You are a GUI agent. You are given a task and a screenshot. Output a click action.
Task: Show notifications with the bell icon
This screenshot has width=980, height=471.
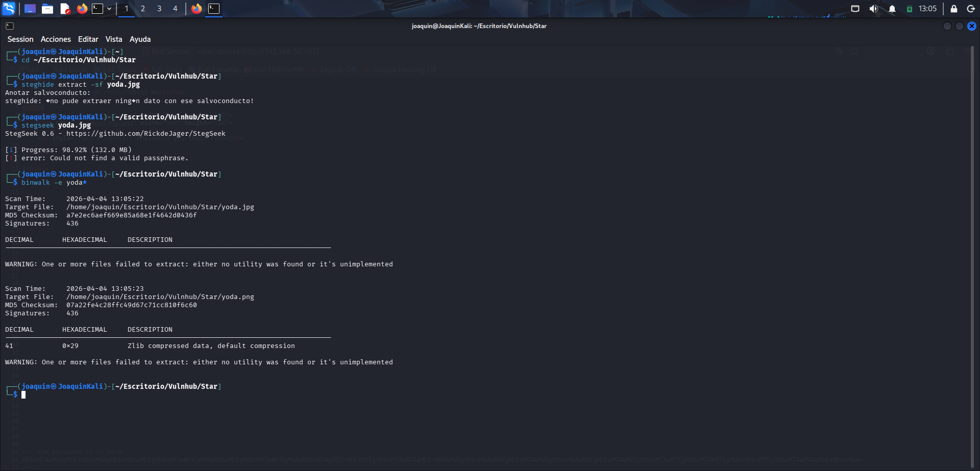[x=892, y=9]
